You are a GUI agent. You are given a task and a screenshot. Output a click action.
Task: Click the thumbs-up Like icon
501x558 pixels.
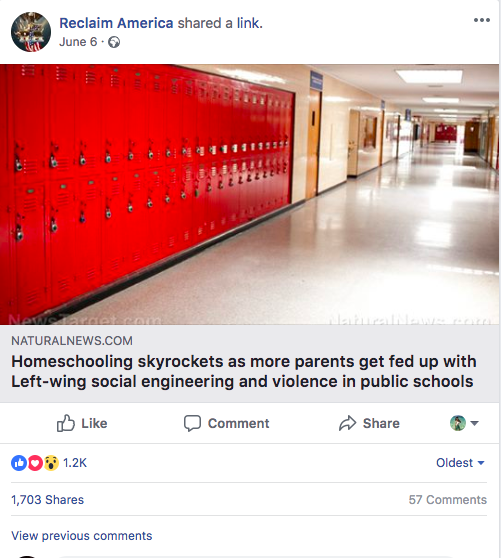point(66,423)
